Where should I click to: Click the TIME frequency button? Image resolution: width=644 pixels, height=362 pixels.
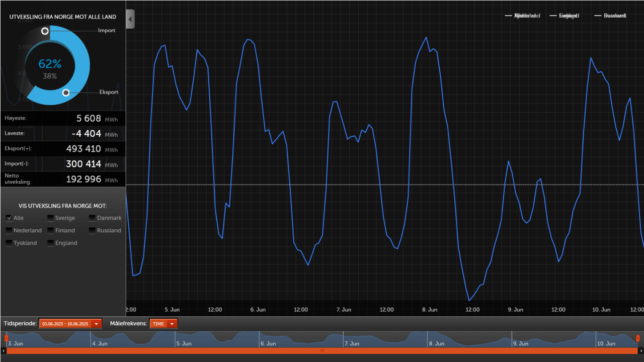pos(157,323)
